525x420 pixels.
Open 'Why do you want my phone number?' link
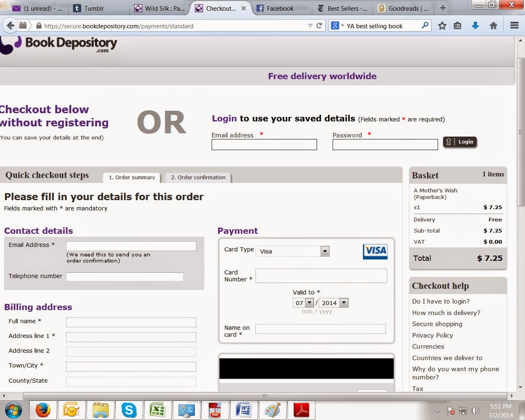coord(456,373)
